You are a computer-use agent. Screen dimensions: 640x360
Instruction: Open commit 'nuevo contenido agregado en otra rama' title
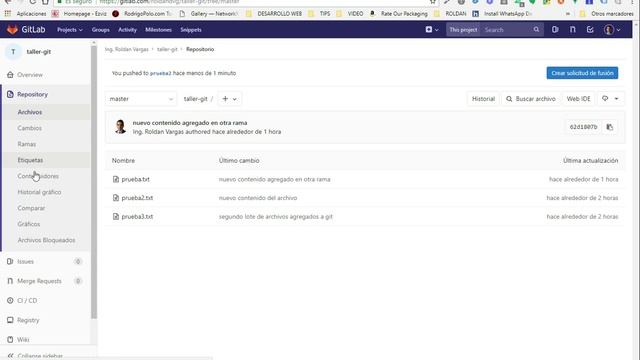[x=190, y=122]
